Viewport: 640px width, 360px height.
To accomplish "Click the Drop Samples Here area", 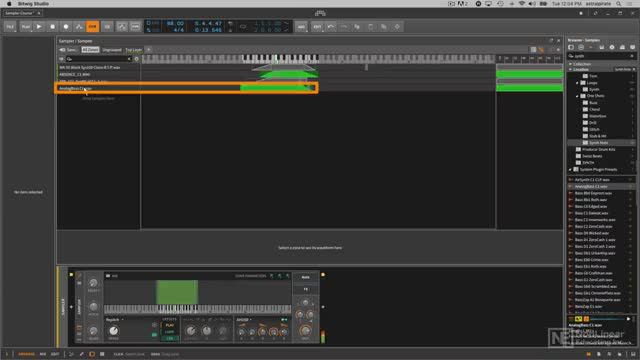I will pyautogui.click(x=98, y=98).
